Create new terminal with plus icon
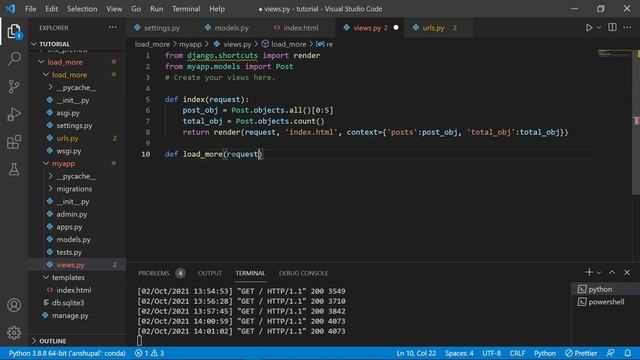 click(589, 272)
